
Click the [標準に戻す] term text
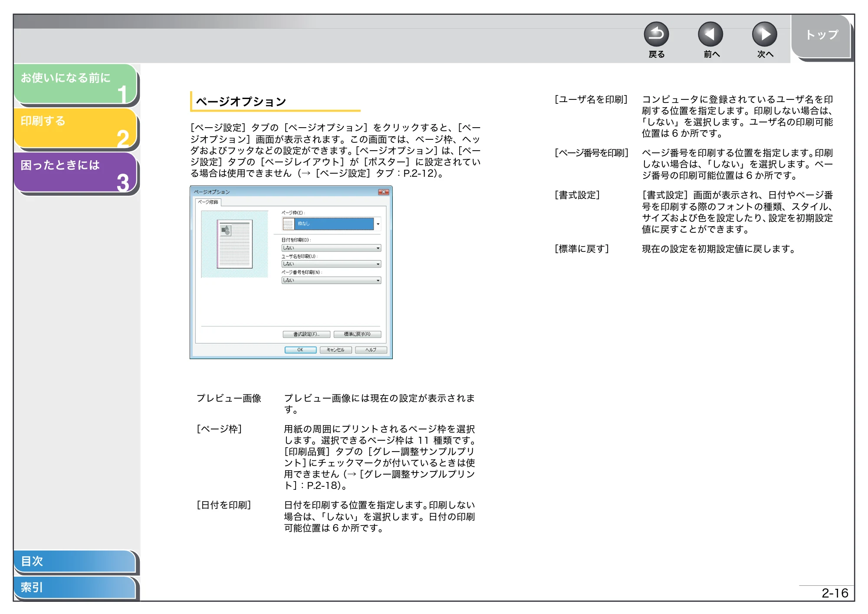coord(582,249)
